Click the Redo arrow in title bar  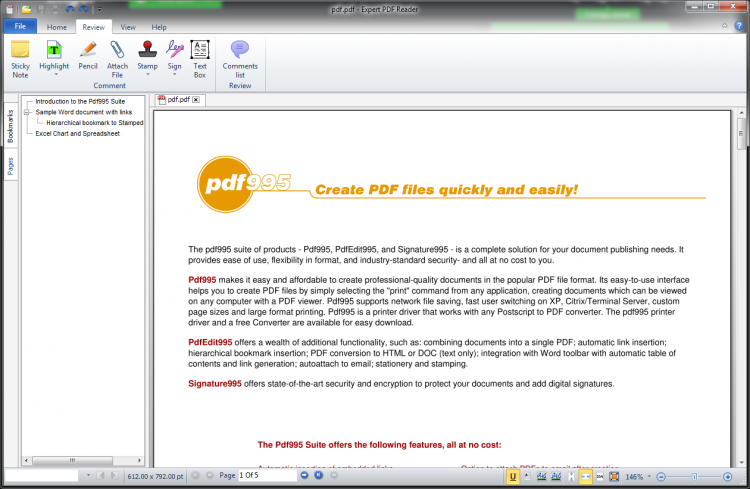[x=84, y=9]
